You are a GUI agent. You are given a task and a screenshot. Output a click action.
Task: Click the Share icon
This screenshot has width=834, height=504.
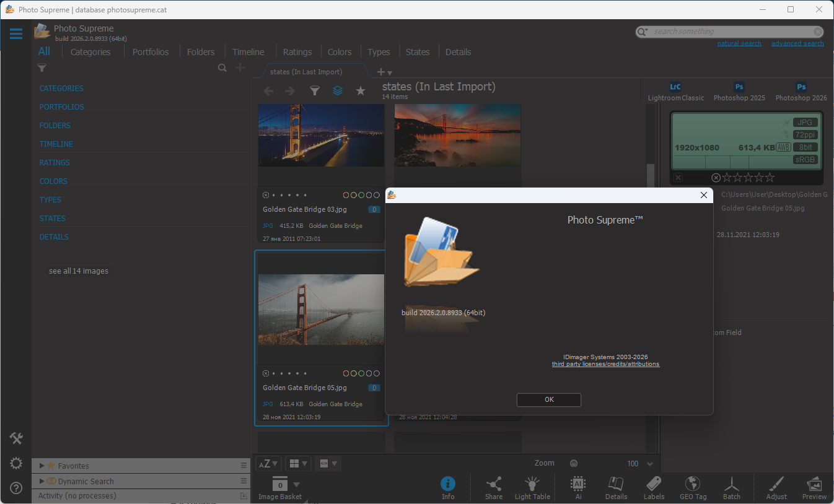coord(494,484)
